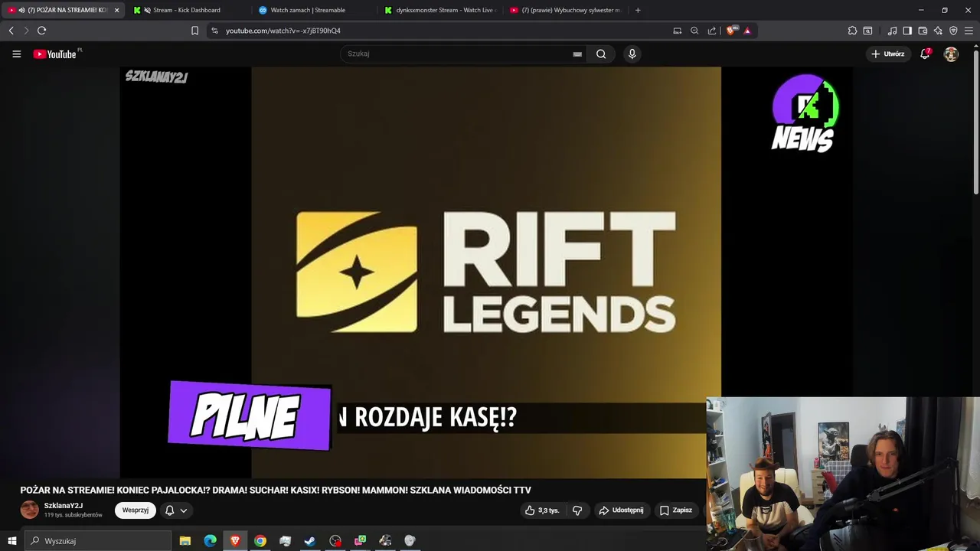Save video with Zapisz button
980x551 pixels.
(x=676, y=510)
